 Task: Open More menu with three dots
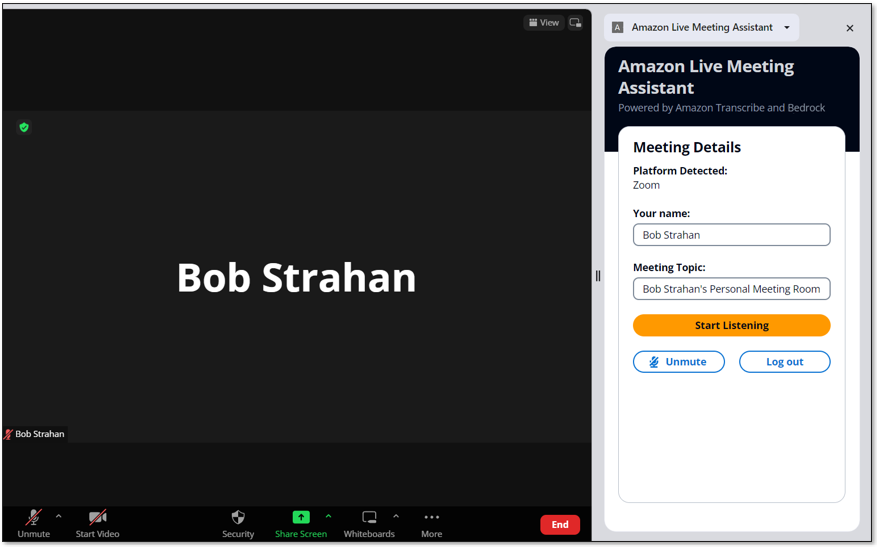[x=432, y=524]
